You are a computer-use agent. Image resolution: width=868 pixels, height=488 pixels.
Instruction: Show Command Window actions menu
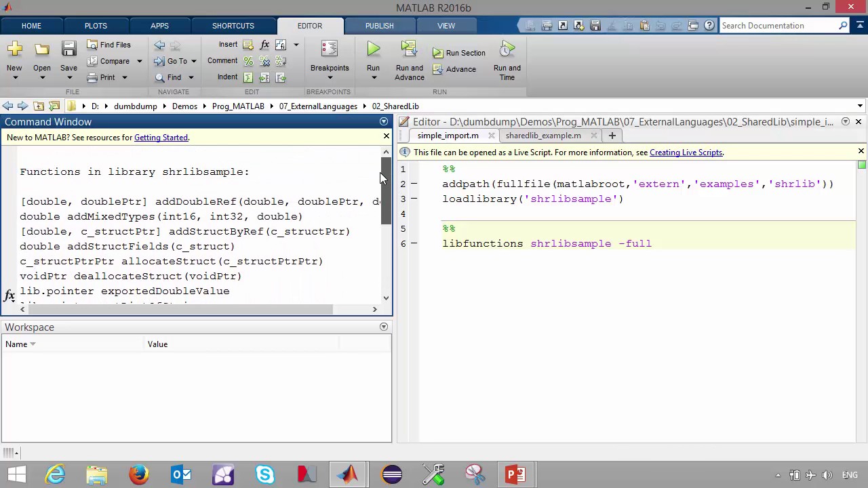click(384, 122)
